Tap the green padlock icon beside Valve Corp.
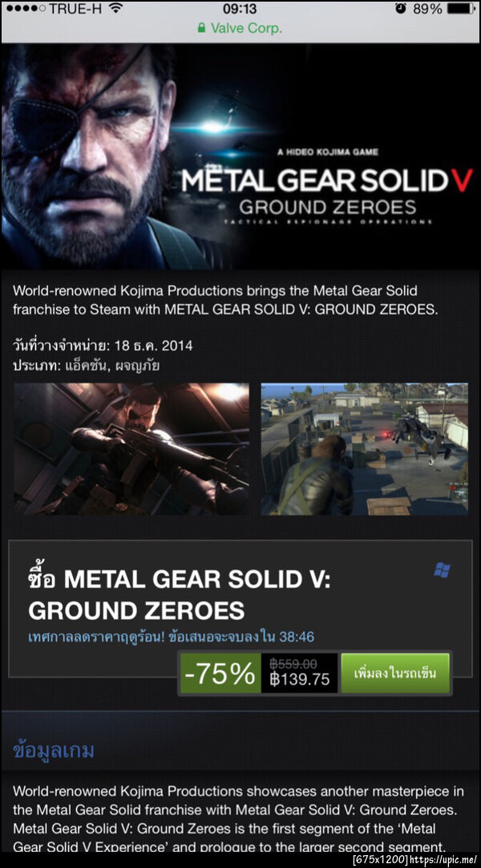This screenshot has height=868, width=481. 201,28
